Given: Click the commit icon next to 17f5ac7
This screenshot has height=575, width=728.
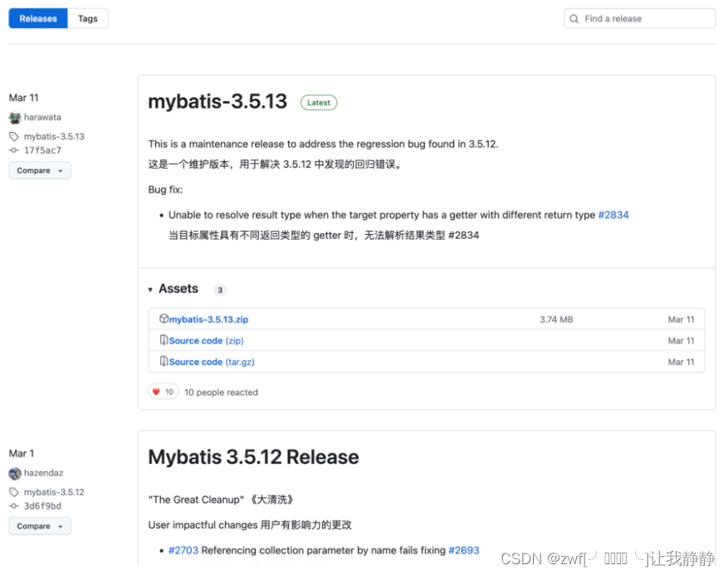Looking at the screenshot, I should coord(13,150).
